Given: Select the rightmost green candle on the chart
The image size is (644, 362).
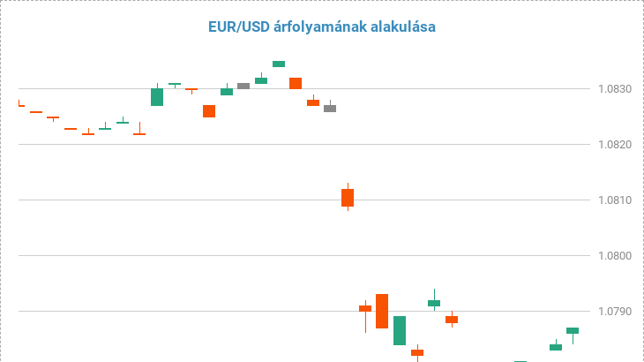Looking at the screenshot, I should (573, 330).
